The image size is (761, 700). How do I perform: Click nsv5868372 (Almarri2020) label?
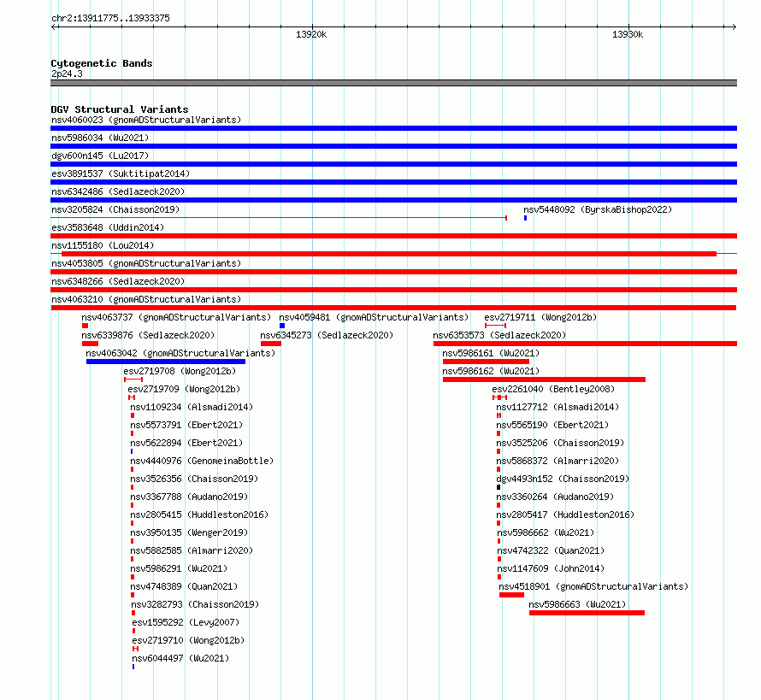(557, 461)
